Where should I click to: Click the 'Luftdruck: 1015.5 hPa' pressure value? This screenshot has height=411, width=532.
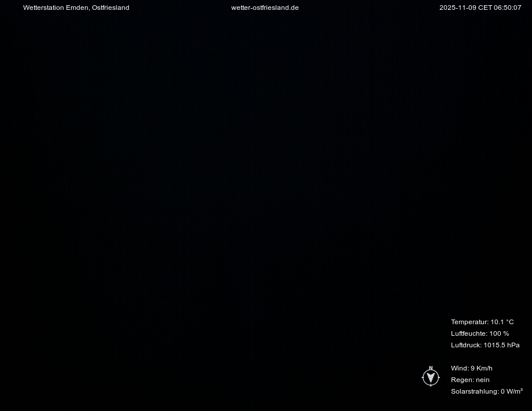point(485,345)
